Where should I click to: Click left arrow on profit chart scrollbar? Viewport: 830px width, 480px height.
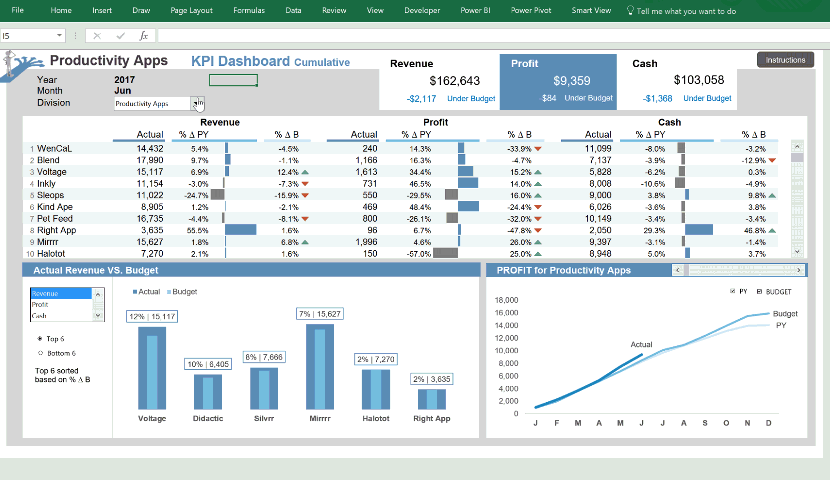tap(679, 270)
